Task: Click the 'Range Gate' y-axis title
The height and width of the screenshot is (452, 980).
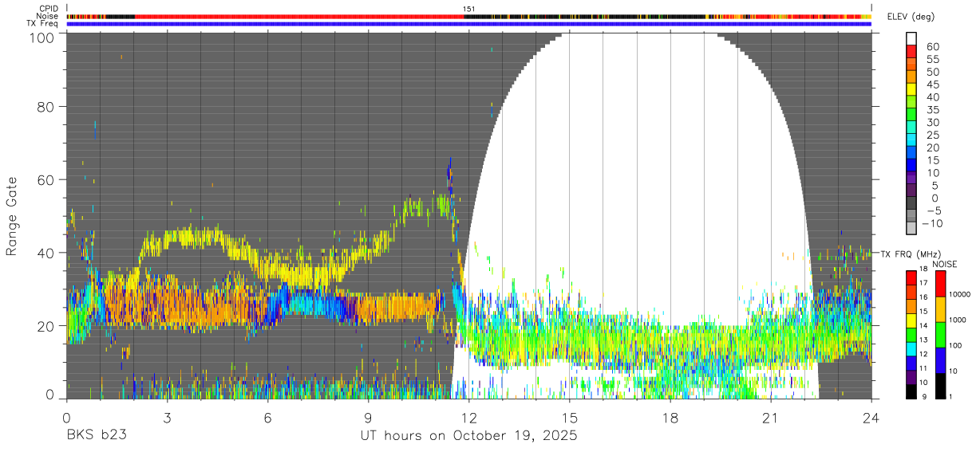Action: click(x=12, y=216)
